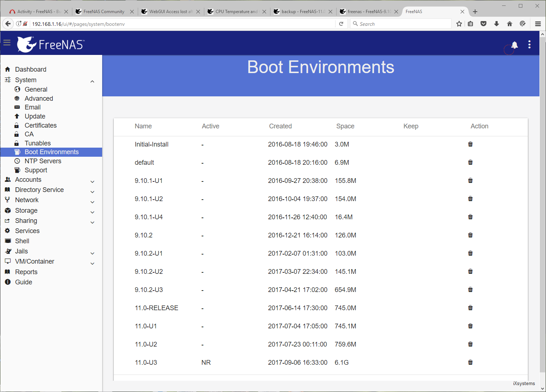Image resolution: width=546 pixels, height=392 pixels.
Task: Switch to Activity - FreeNAS tab
Action: click(38, 12)
